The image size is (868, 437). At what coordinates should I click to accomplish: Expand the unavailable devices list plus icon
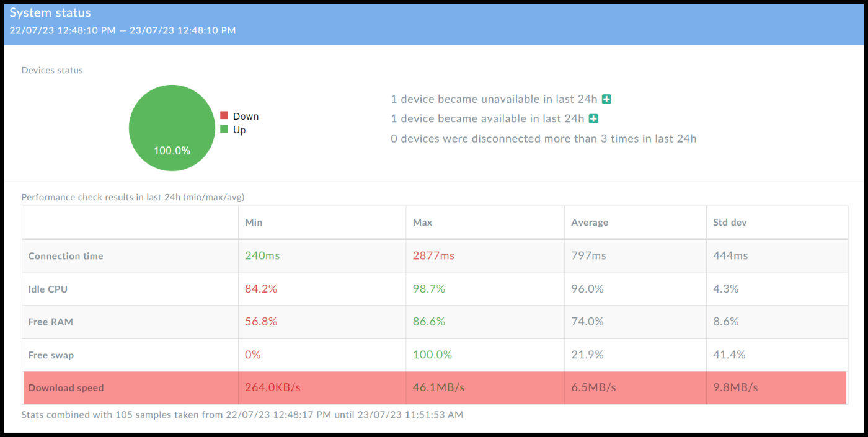pyautogui.click(x=607, y=99)
